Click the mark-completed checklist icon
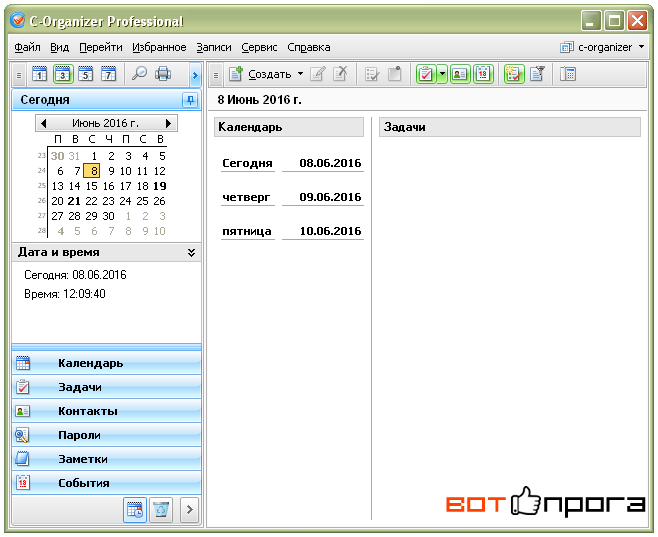The image size is (658, 537). (x=372, y=74)
